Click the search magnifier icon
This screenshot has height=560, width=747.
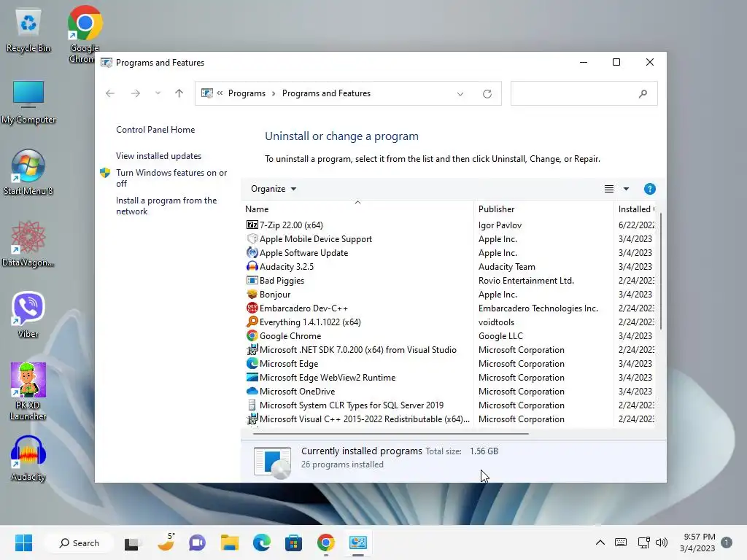click(643, 94)
